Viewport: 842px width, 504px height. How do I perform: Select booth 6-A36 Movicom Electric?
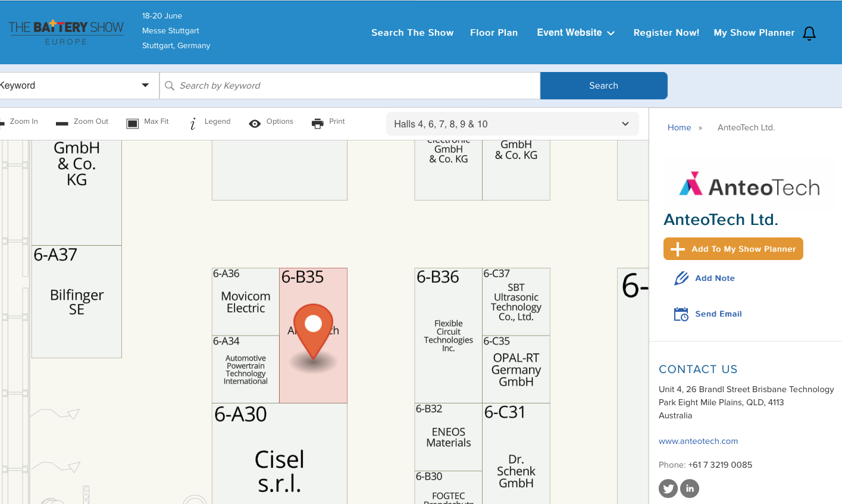246,302
